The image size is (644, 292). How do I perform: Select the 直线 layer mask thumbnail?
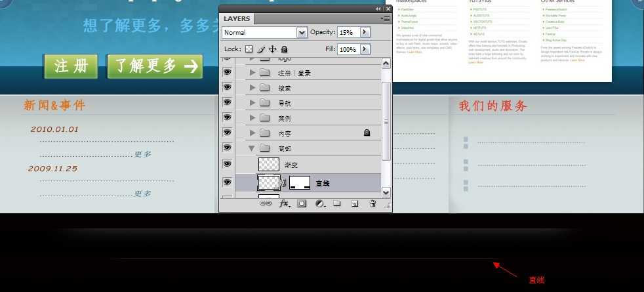300,183
